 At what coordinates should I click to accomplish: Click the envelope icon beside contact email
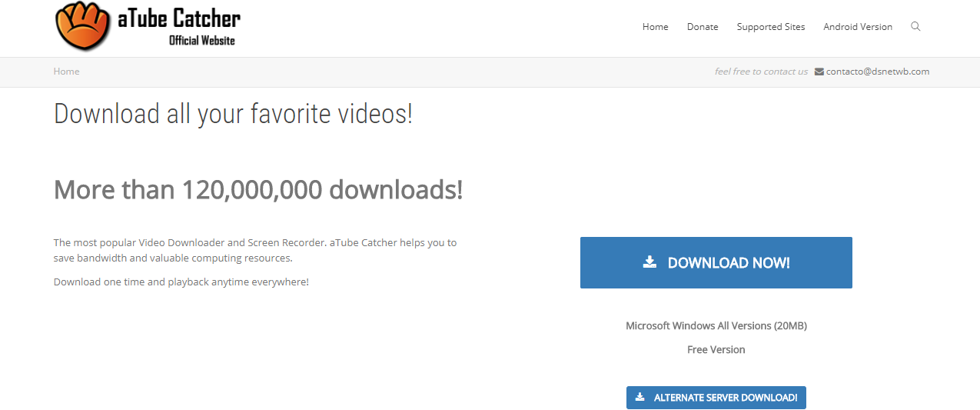pyautogui.click(x=819, y=72)
